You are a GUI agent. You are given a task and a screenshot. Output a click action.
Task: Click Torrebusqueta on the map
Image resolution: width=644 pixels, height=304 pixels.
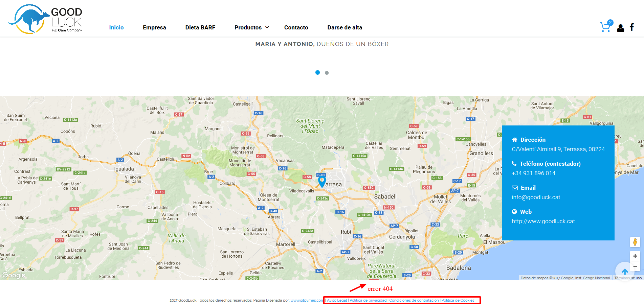[x=68, y=257]
